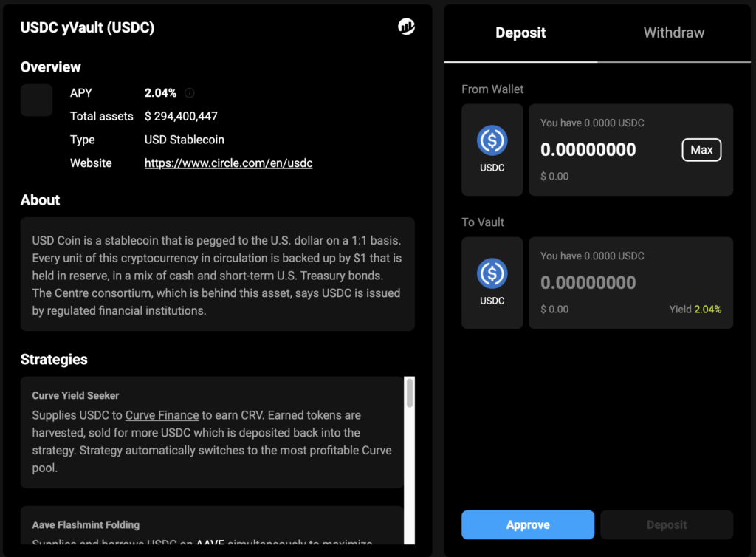This screenshot has width=756, height=557.
Task: Click the Yield 2.04% label
Action: click(695, 310)
